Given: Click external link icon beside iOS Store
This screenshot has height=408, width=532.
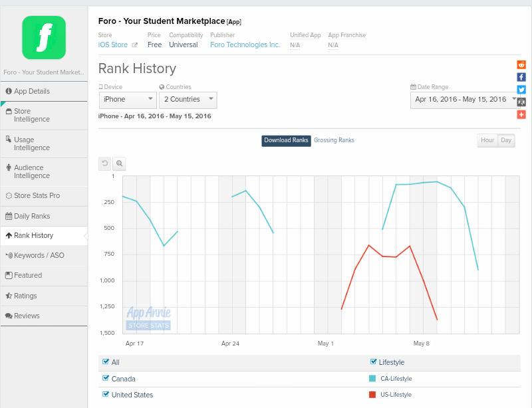Looking at the screenshot, I should pos(135,45).
